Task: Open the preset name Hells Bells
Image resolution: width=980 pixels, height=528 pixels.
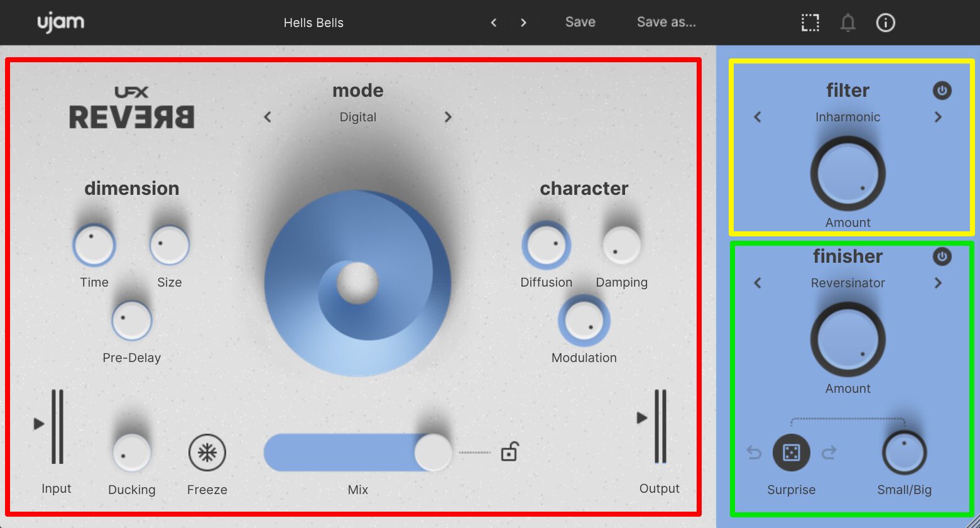Action: (x=313, y=23)
